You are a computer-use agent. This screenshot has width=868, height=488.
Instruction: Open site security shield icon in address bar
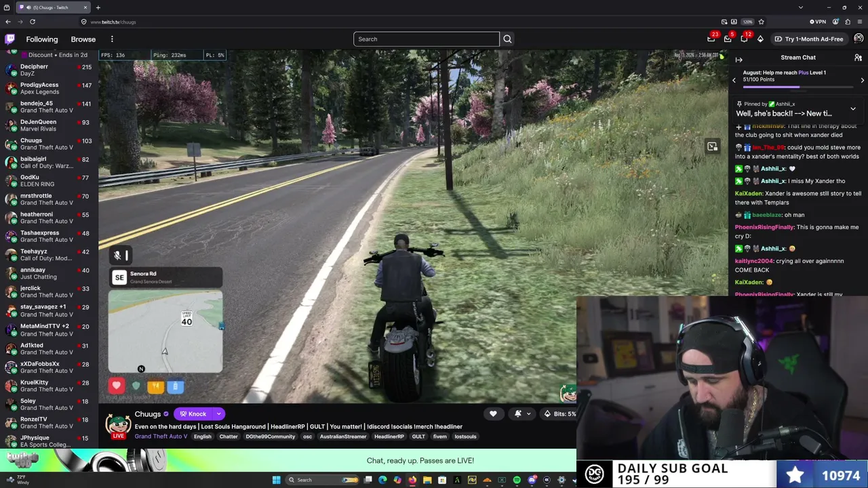84,22
